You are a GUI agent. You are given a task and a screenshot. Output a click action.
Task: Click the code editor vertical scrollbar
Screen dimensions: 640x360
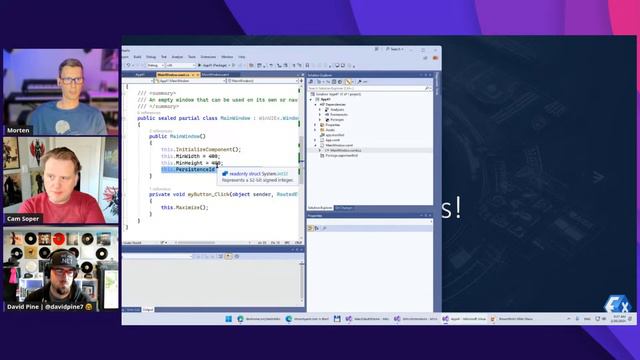(302, 159)
